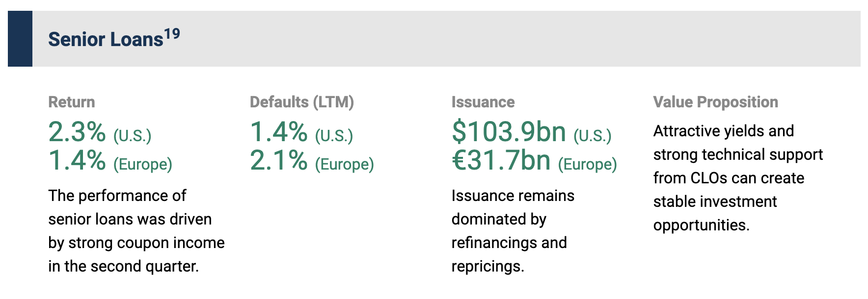Image resolution: width=868 pixels, height=299 pixels.
Task: Click the 2.1% Europe defaults figure
Action: [x=279, y=160]
